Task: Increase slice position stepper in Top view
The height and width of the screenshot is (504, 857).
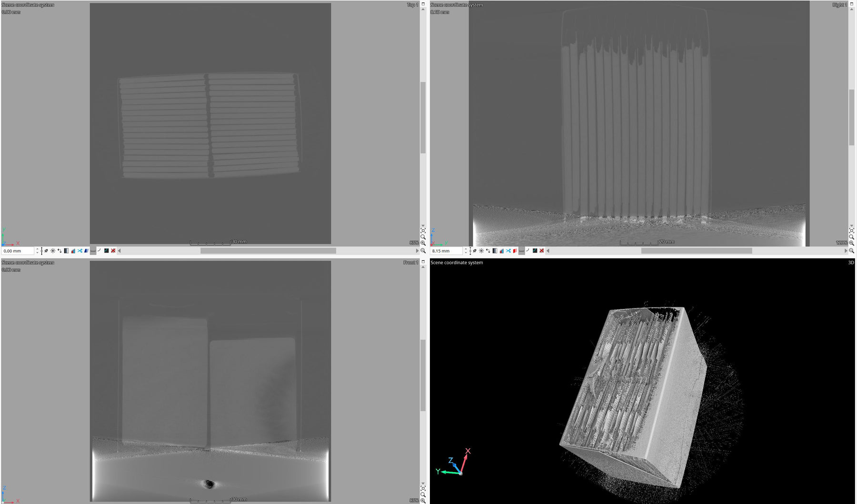Action: point(37,249)
